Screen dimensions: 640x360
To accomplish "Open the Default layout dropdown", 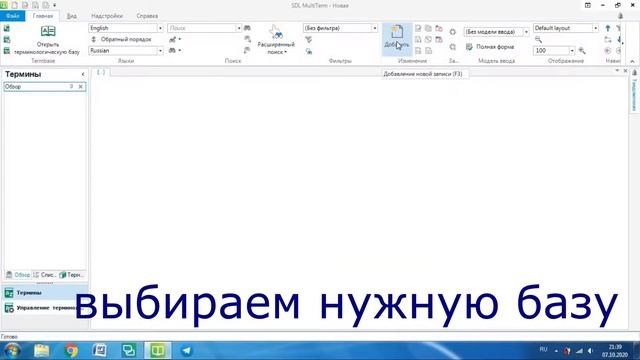I will [595, 28].
